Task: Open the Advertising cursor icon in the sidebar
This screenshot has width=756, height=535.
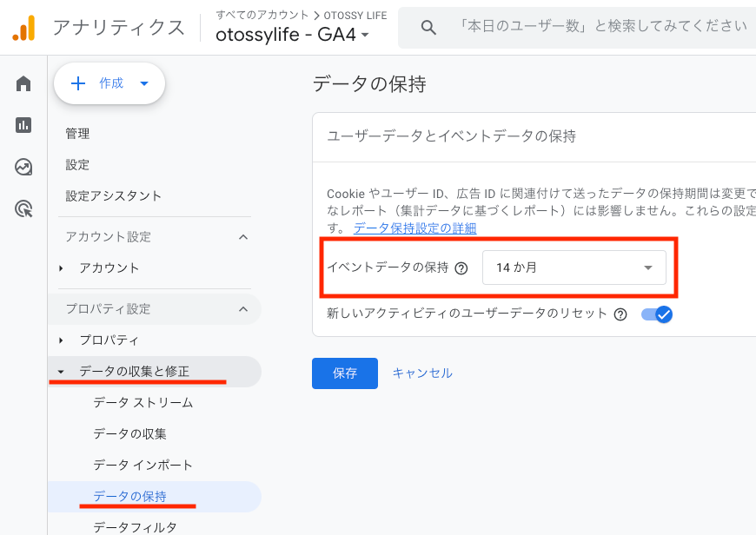Action: pos(23,208)
